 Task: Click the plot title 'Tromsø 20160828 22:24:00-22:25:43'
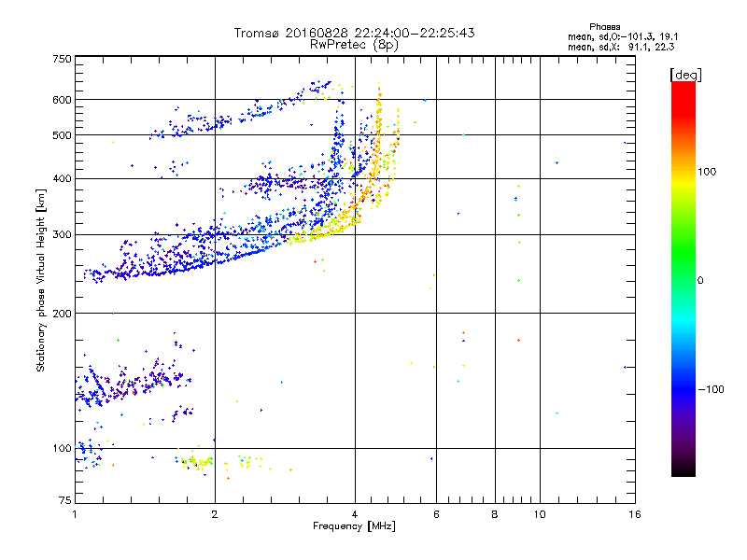point(354,33)
